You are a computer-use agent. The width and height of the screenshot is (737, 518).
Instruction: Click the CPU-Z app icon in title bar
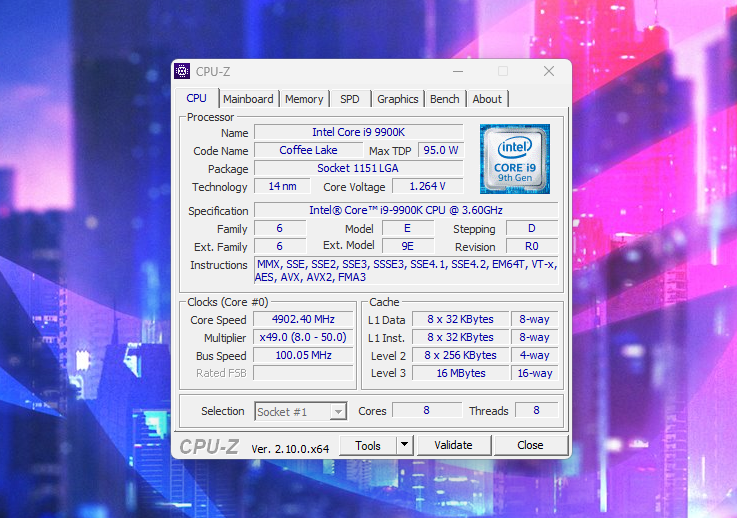click(x=182, y=71)
